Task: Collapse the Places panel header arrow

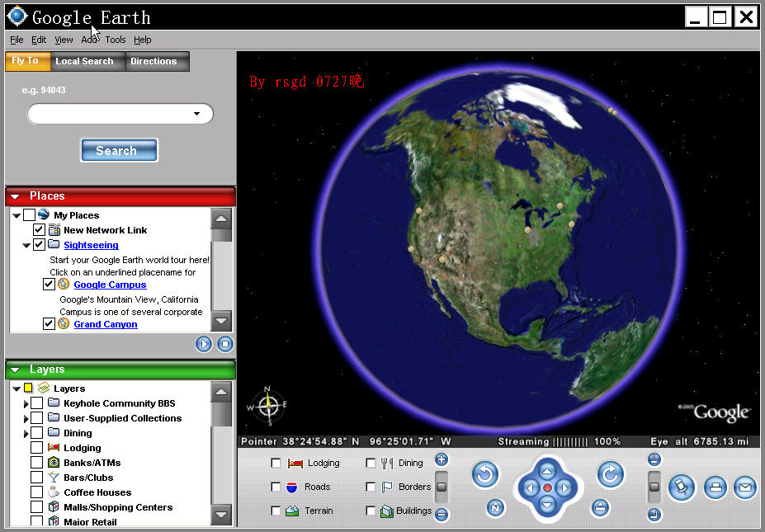Action: (x=15, y=196)
